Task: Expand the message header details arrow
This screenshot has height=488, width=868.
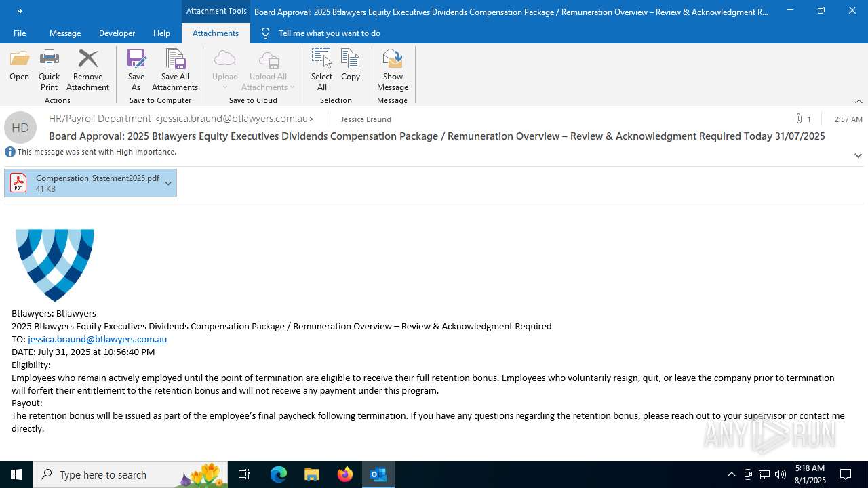Action: (x=858, y=155)
